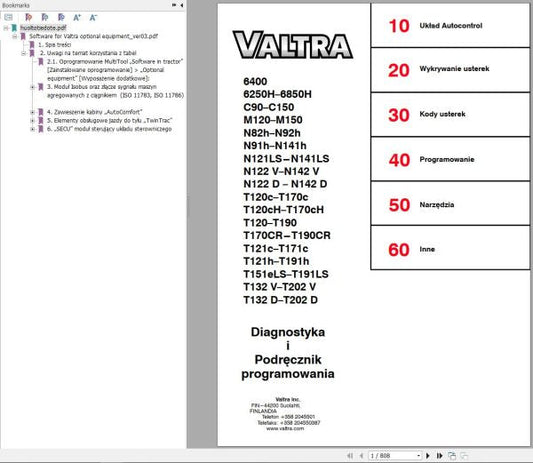The height and width of the screenshot is (463, 533).
Task: Go to first page button
Action: click(350, 456)
